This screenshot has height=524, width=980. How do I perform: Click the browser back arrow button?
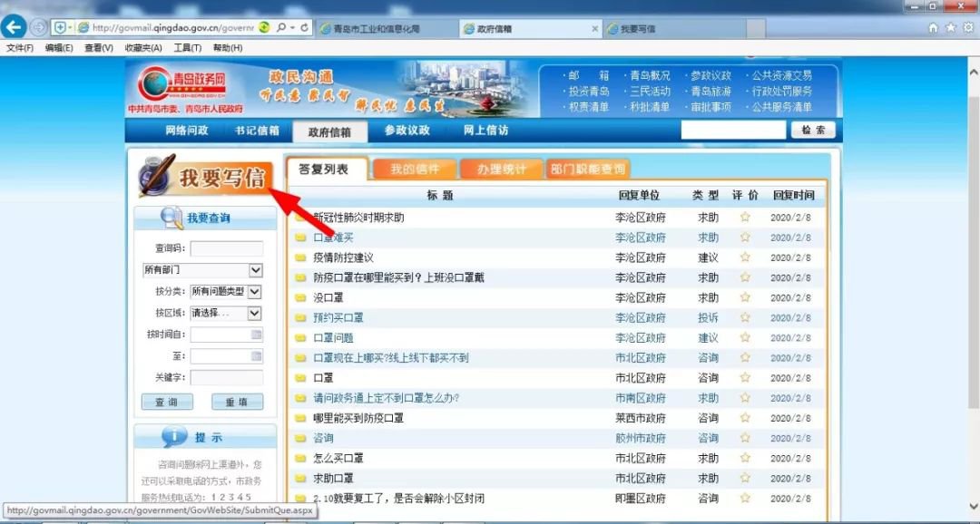click(x=15, y=27)
